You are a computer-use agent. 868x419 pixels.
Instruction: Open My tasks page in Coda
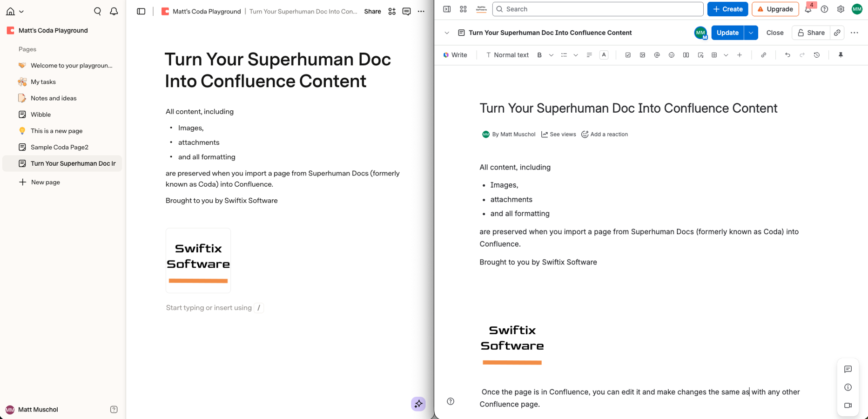(62, 82)
